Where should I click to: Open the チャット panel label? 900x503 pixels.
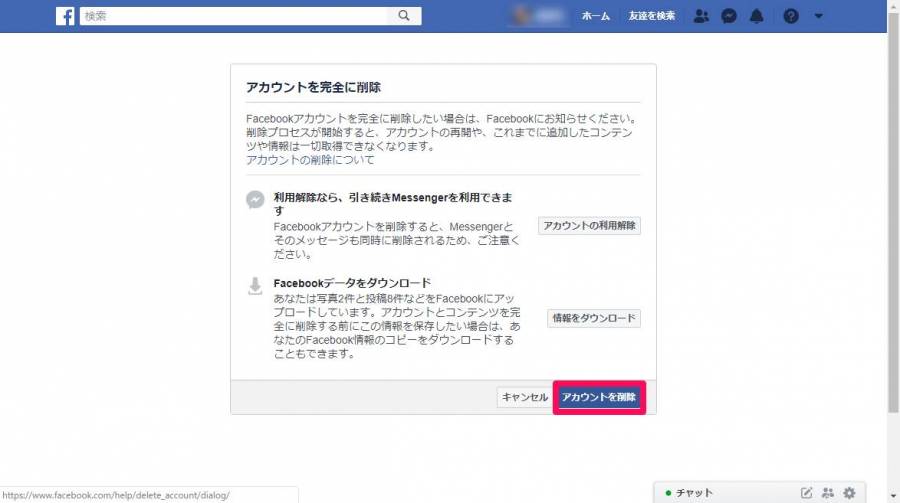(694, 493)
